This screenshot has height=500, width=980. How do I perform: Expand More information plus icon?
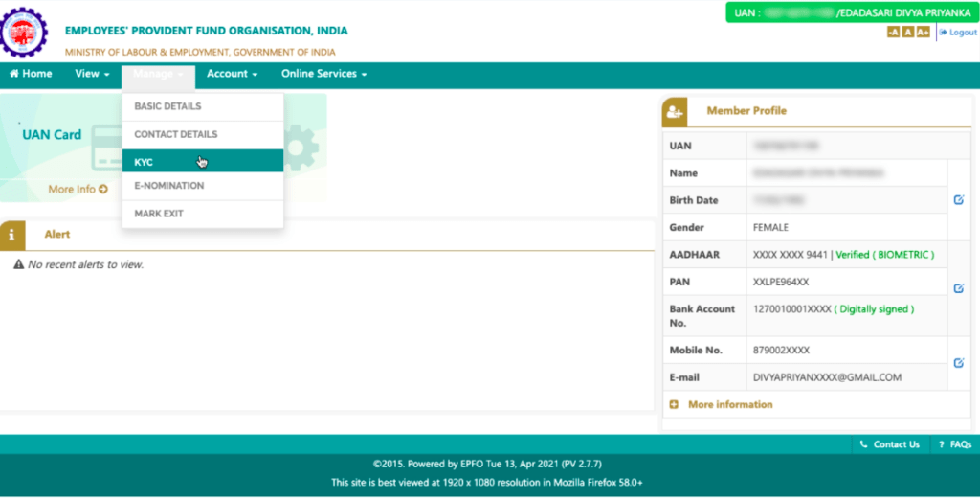[x=674, y=405]
